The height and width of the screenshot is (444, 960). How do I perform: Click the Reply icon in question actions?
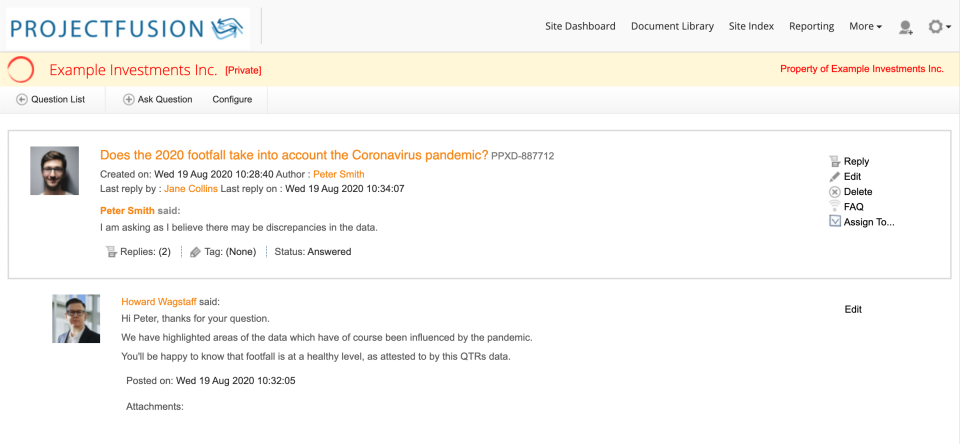click(835, 161)
